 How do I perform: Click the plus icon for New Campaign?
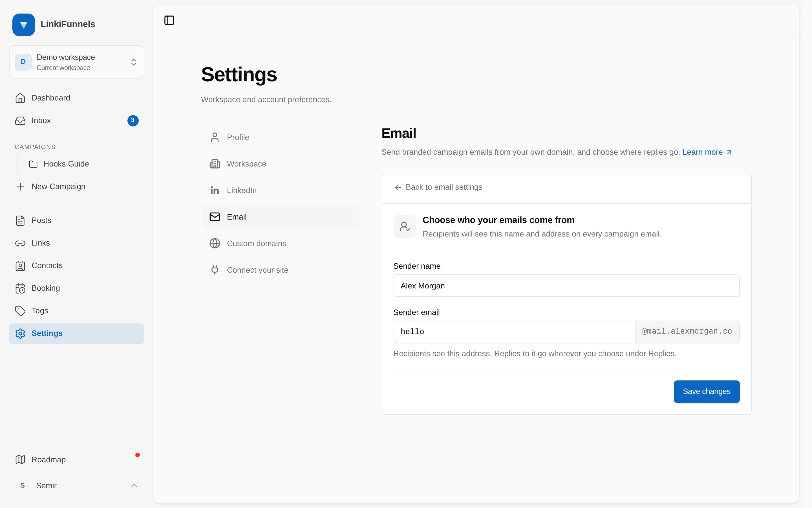pos(20,187)
